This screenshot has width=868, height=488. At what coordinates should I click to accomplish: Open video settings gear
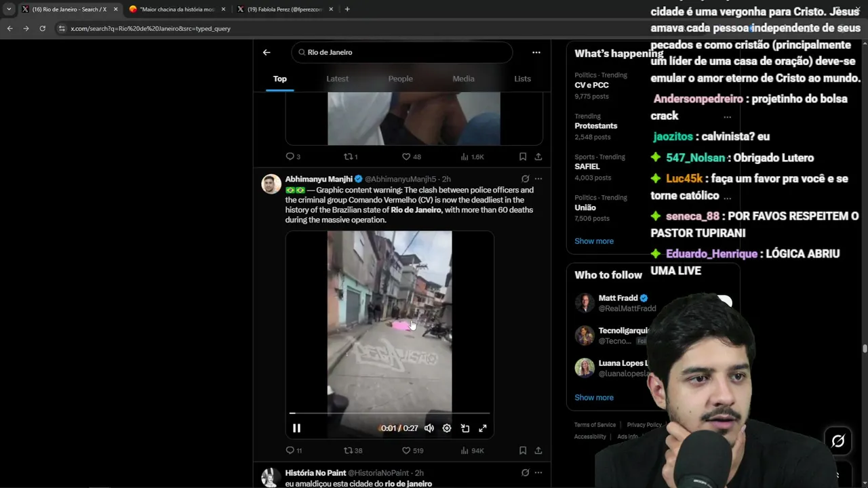447,428
